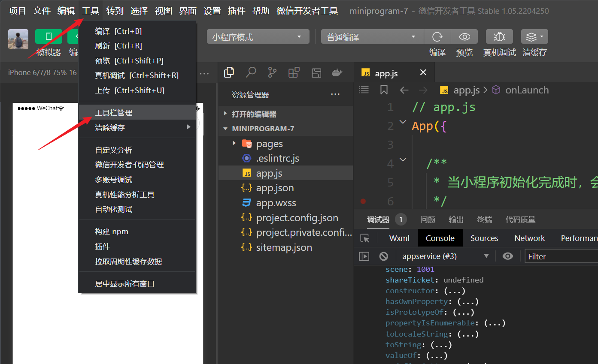This screenshot has height=364, width=598.
Task: Collapse the code fold arrow at line 4
Action: click(403, 159)
